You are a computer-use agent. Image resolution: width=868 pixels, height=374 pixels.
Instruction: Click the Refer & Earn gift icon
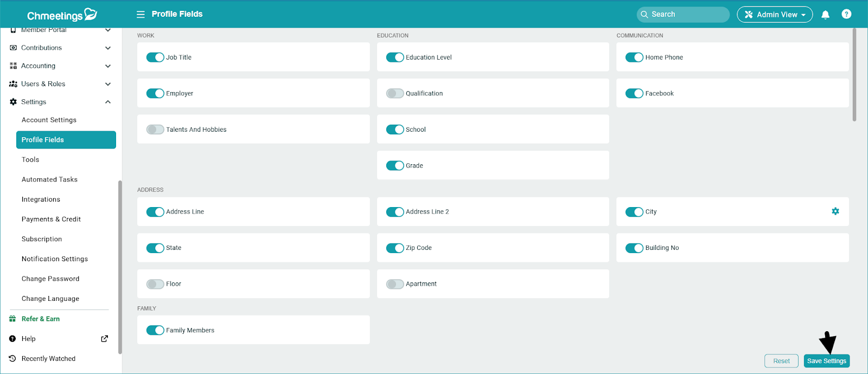tap(12, 319)
